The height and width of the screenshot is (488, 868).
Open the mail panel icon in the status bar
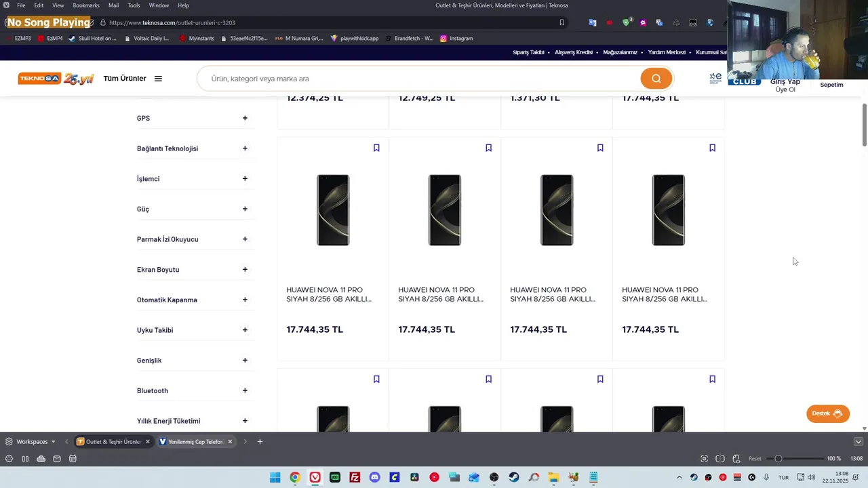point(57,459)
